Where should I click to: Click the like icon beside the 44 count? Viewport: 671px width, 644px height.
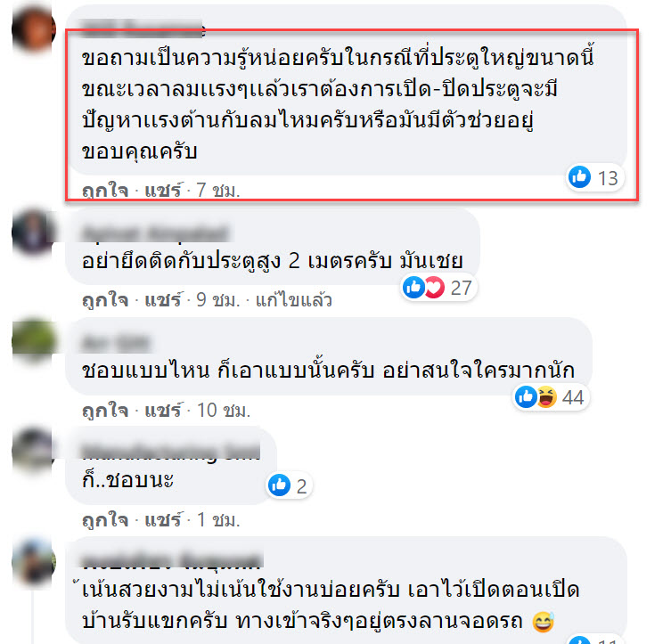[x=526, y=397]
